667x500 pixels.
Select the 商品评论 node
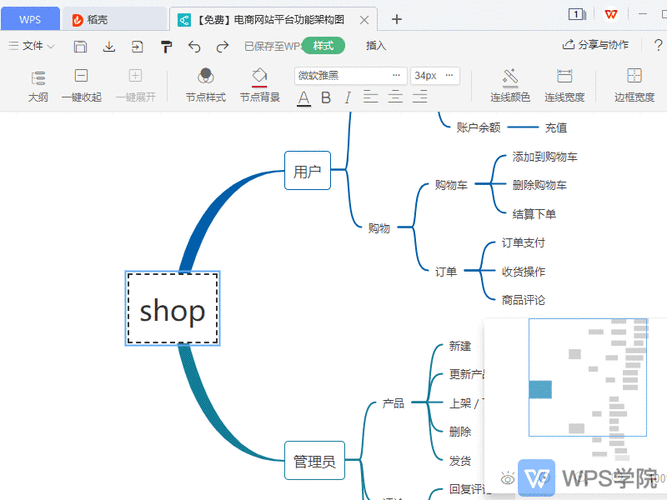tap(523, 300)
